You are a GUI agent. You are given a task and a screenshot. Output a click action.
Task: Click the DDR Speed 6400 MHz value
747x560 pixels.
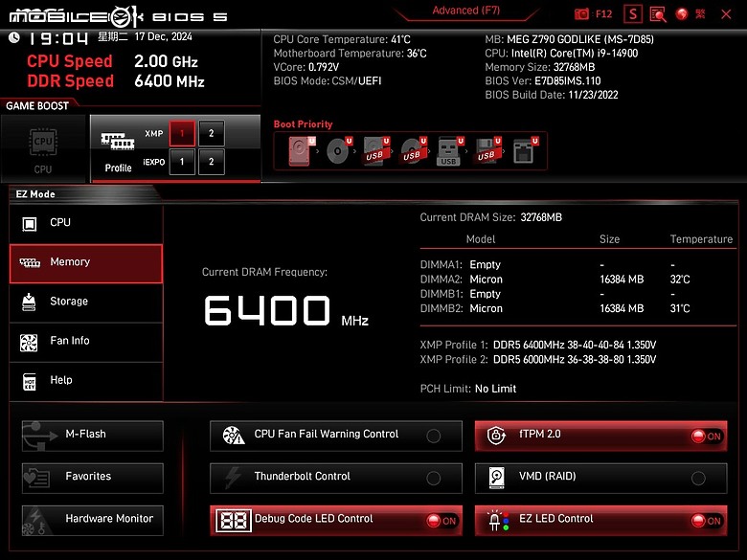tap(170, 81)
